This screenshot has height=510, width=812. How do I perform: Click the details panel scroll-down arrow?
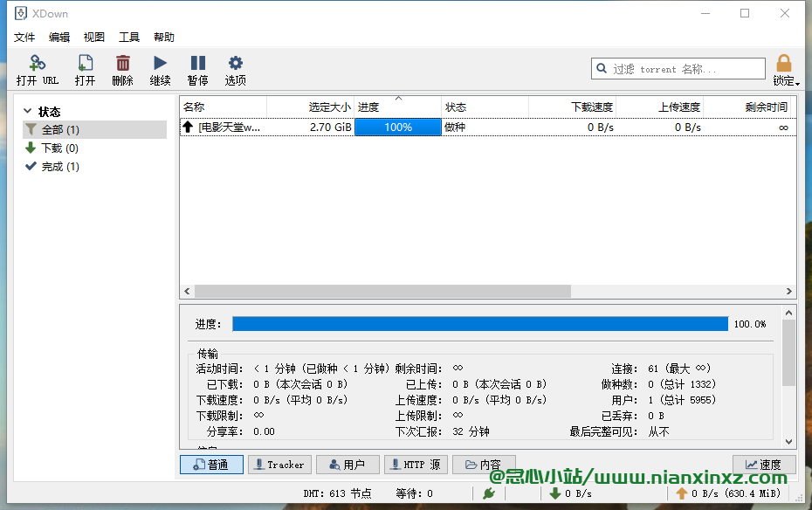coord(788,442)
